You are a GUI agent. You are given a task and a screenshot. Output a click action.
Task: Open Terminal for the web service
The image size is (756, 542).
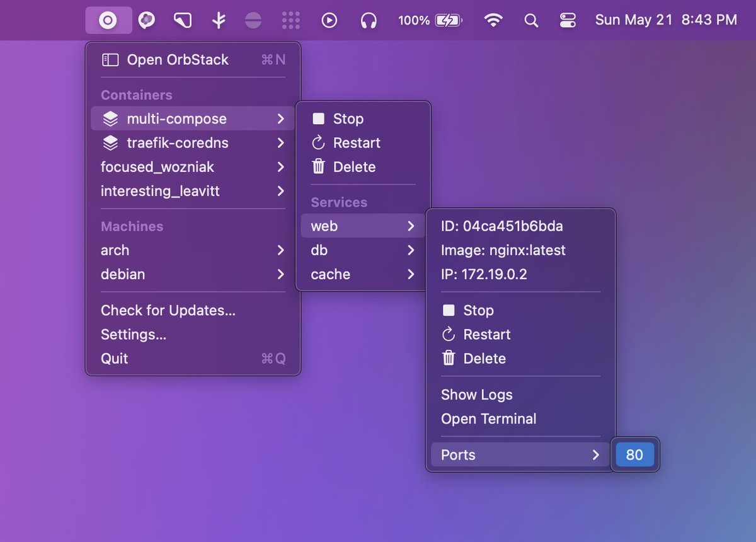tap(520, 418)
